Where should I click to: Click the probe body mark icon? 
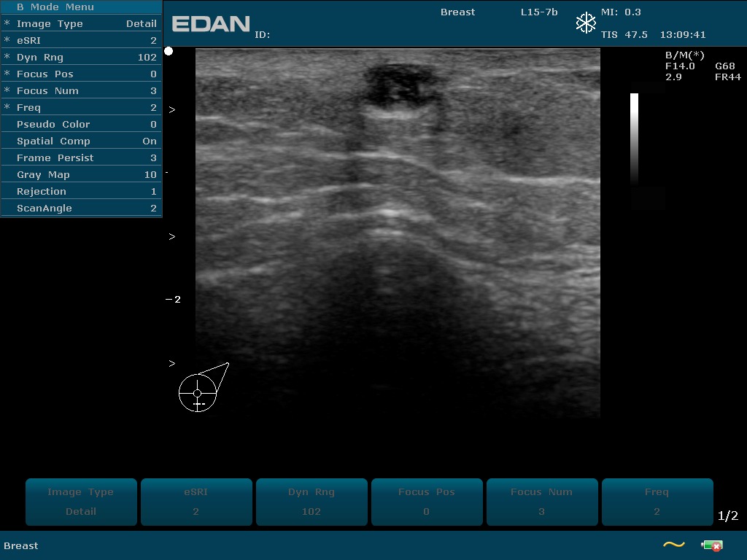tap(198, 392)
